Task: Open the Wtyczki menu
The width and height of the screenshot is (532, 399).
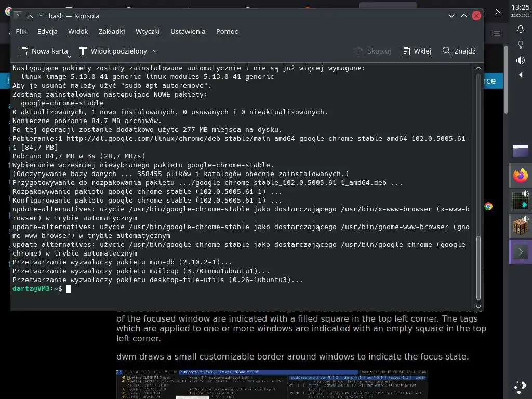Action: click(x=148, y=32)
